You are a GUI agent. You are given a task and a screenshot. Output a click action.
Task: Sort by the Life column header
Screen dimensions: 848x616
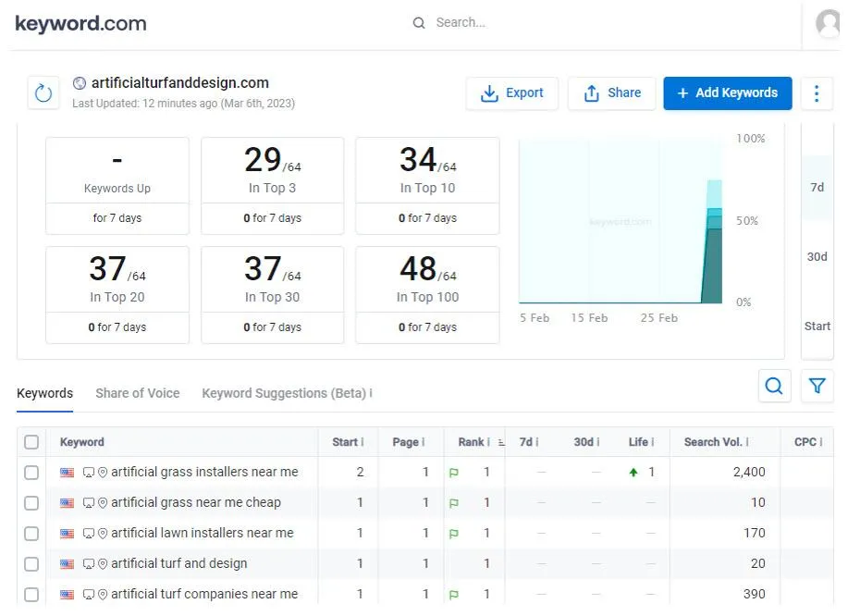638,442
